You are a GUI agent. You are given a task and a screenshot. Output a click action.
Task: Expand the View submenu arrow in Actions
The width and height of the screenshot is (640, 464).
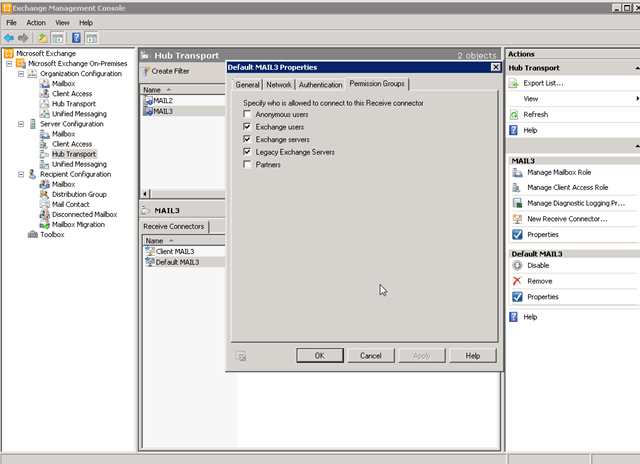(637, 99)
